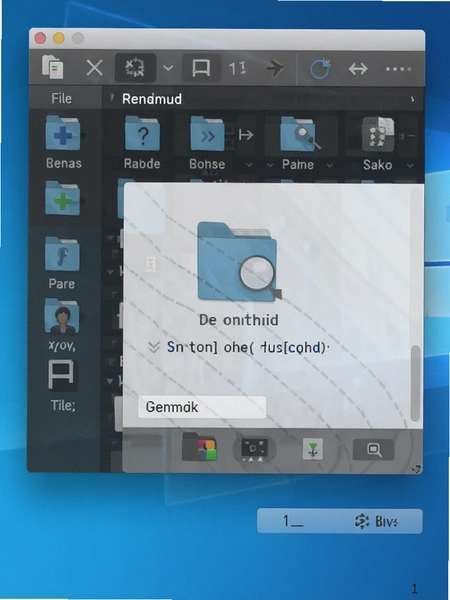Click the X icon in the toolbar

tap(95, 69)
